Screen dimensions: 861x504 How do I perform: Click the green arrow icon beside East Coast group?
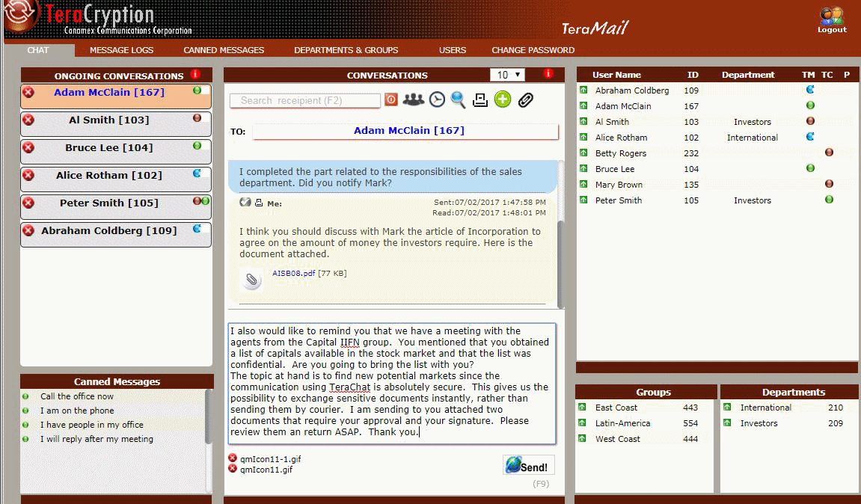[582, 408]
